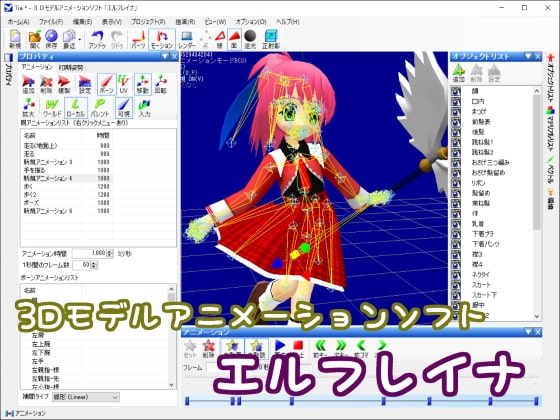Close the プロパティ panel
This screenshot has height=420, width=560.
coord(174,56)
